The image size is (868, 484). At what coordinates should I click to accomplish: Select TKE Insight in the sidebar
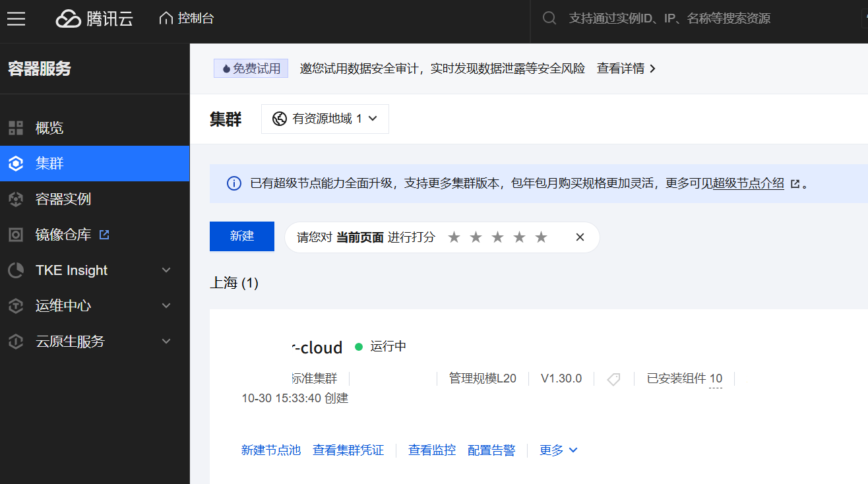(94, 270)
